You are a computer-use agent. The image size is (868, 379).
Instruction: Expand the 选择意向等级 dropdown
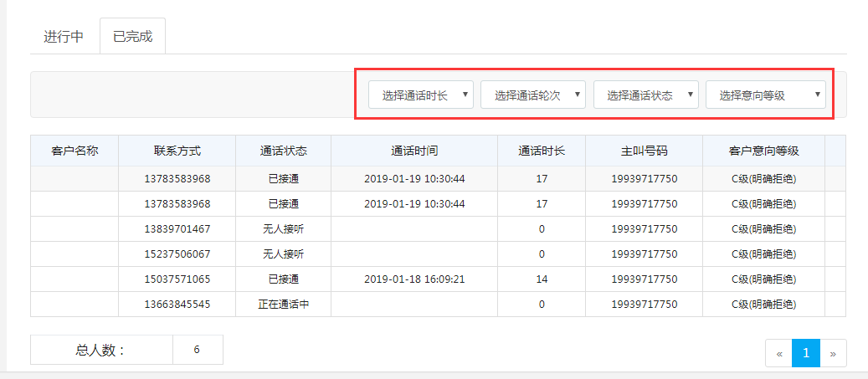point(766,95)
